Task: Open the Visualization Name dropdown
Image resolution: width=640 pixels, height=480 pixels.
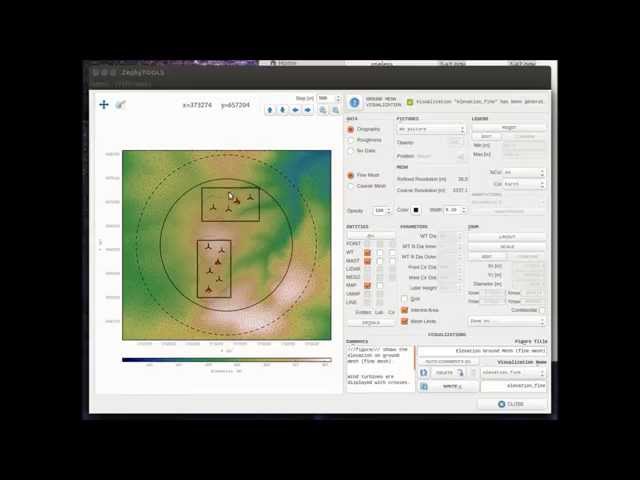Action: (513, 373)
